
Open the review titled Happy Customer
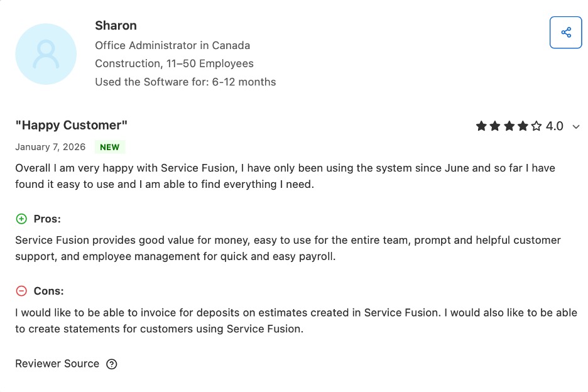(72, 125)
